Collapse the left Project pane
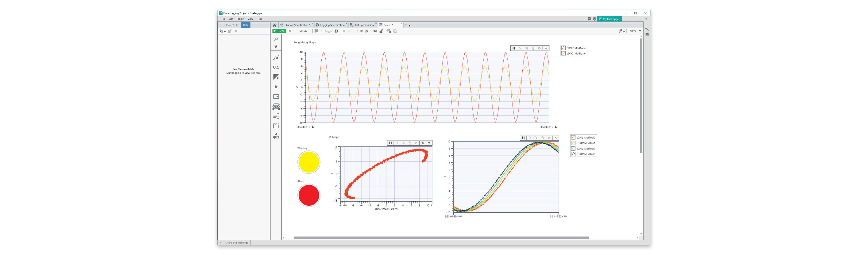This screenshot has height=255, width=868. [221, 25]
